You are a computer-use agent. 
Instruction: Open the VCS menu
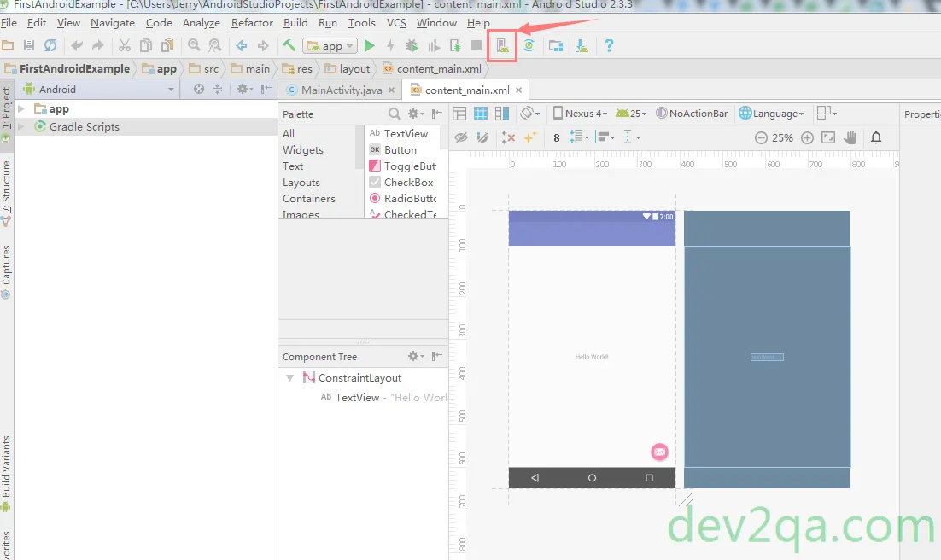tap(396, 23)
